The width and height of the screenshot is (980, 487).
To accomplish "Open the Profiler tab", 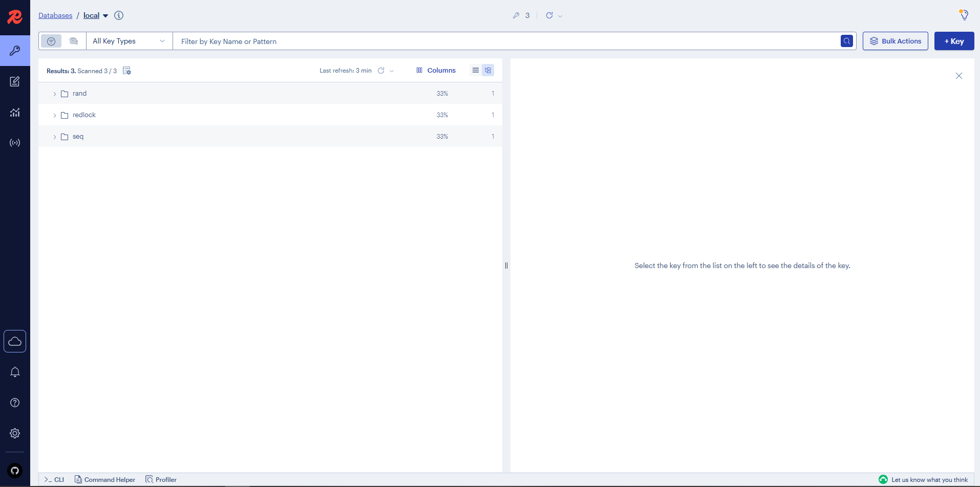I will point(161,479).
